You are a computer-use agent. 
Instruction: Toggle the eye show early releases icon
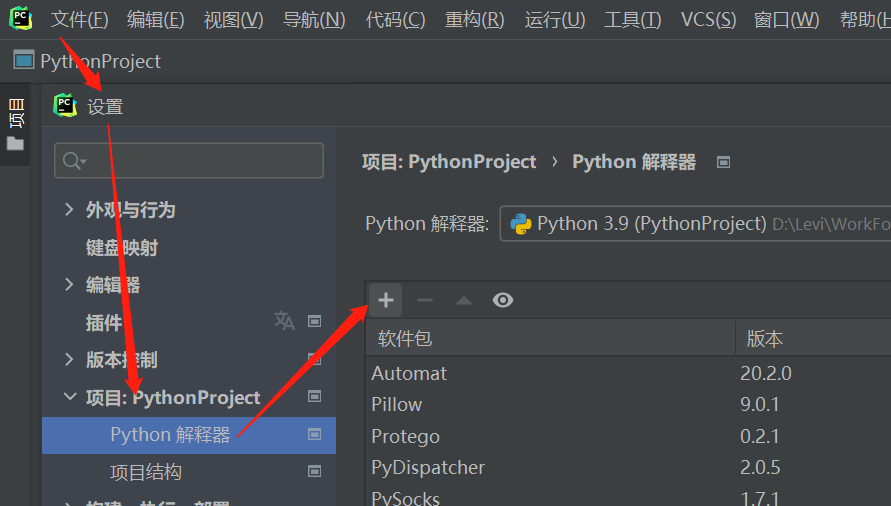pyautogui.click(x=503, y=300)
